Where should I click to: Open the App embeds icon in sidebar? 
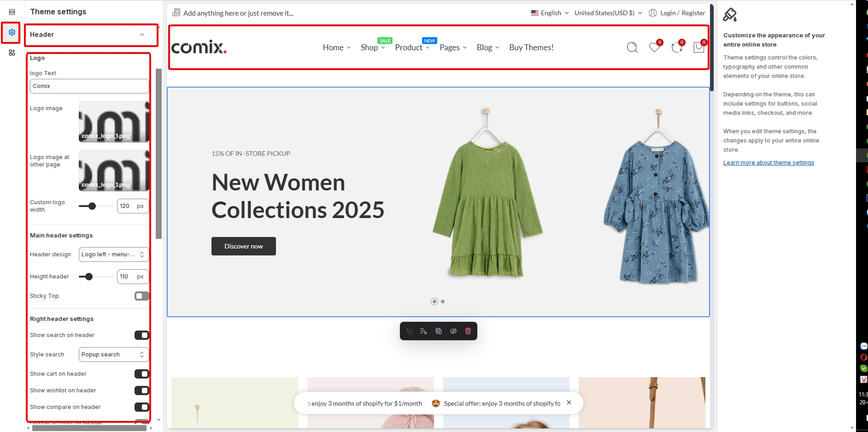(x=12, y=53)
